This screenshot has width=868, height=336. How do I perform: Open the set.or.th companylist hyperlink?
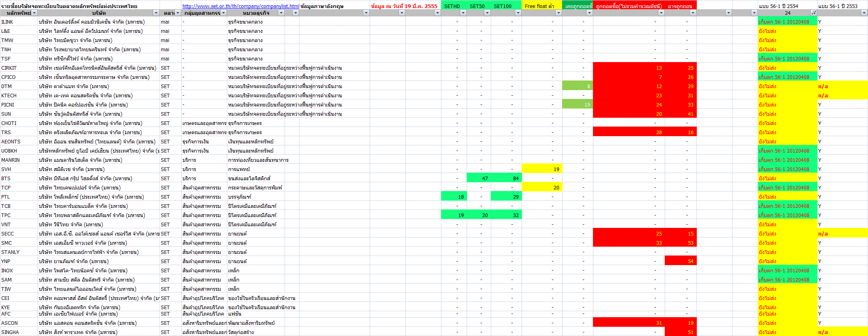coord(241,6)
